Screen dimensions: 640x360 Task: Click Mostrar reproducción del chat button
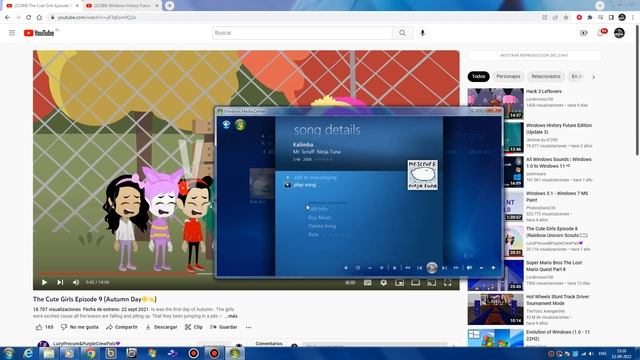(x=534, y=55)
